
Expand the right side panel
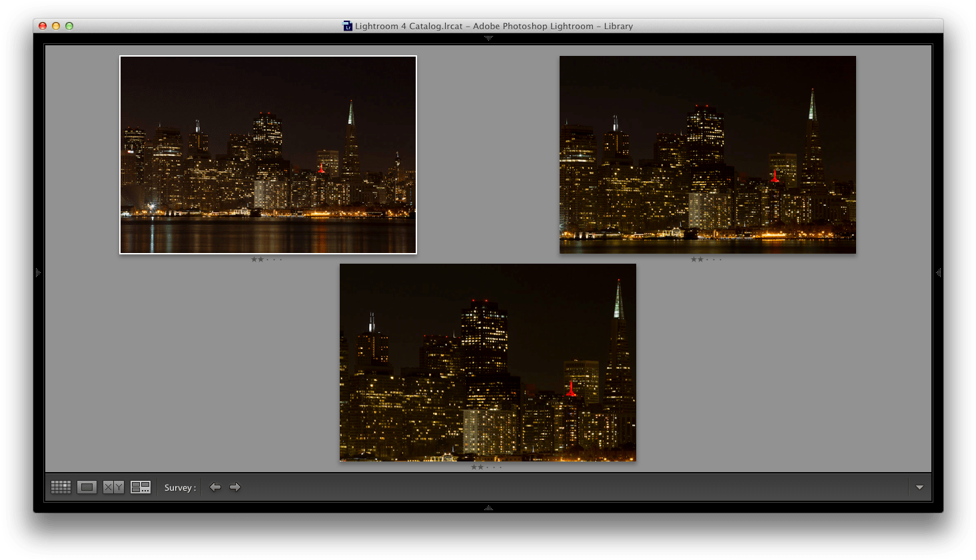[939, 272]
